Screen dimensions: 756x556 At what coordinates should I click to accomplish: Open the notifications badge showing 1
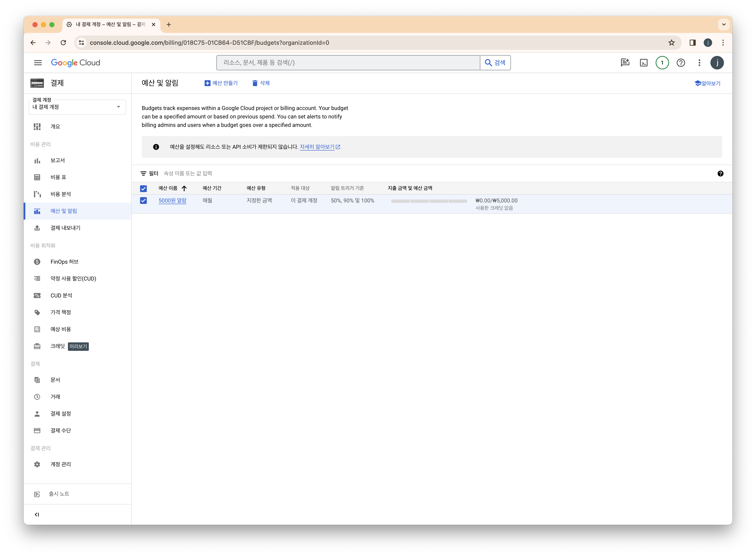pyautogui.click(x=662, y=63)
